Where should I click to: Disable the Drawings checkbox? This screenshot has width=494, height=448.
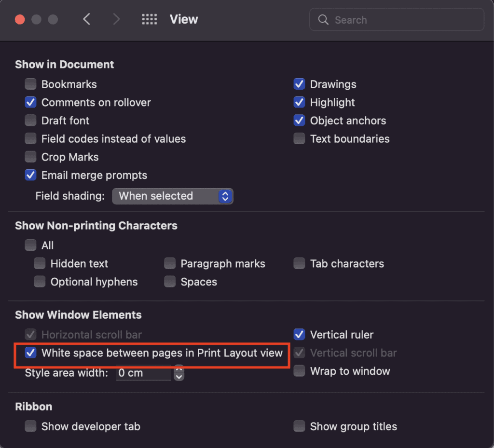(x=300, y=84)
